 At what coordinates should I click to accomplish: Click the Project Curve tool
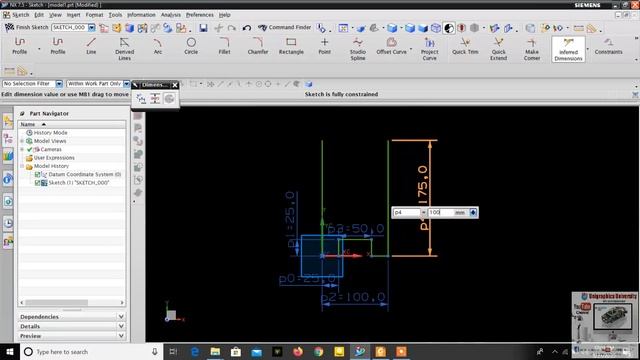click(x=429, y=49)
